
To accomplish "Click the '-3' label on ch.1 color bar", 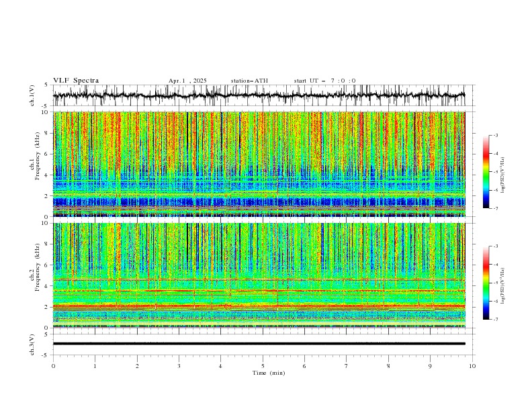I will (x=495, y=135).
